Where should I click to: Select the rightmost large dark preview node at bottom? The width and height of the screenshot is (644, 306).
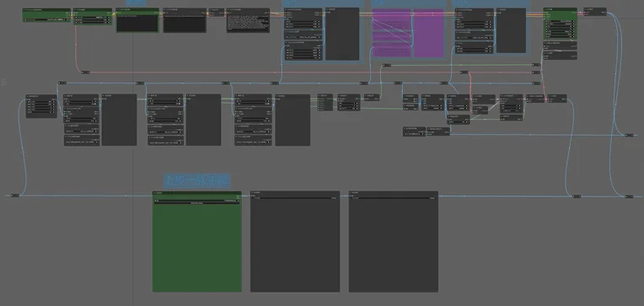click(394, 242)
